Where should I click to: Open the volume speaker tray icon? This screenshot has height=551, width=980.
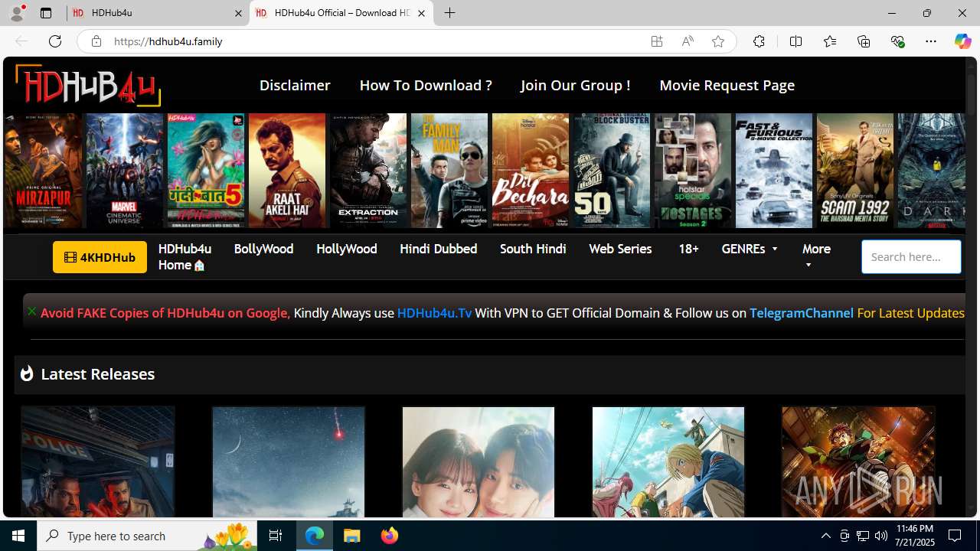(881, 536)
